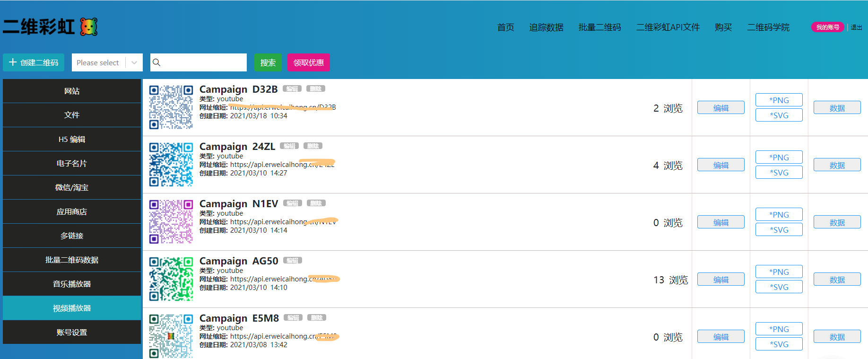Click the large 编辑 button in Campaign E5M8 row
The width and height of the screenshot is (868, 359).
coord(721,337)
